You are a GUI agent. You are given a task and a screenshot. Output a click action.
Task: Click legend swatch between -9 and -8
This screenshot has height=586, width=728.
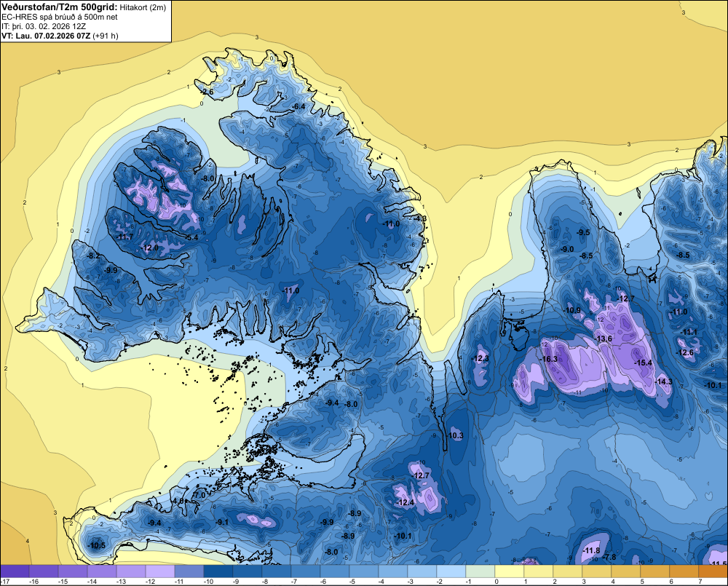click(x=248, y=571)
